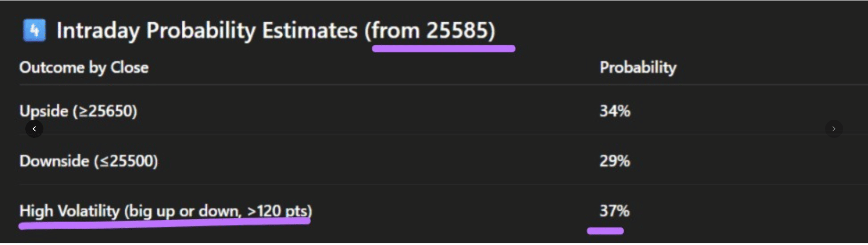Click the 29% probability value
Screen dimensions: 868x245
coord(615,161)
